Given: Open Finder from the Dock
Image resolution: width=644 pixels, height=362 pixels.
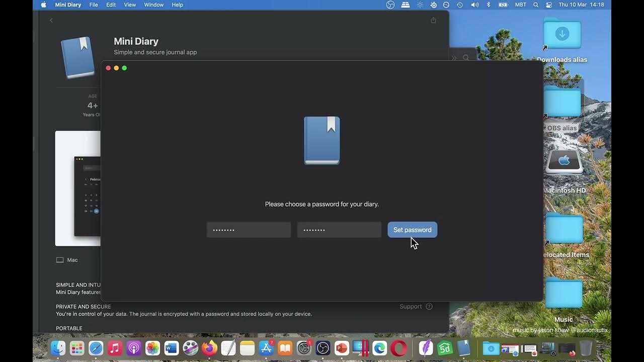Looking at the screenshot, I should (58, 348).
